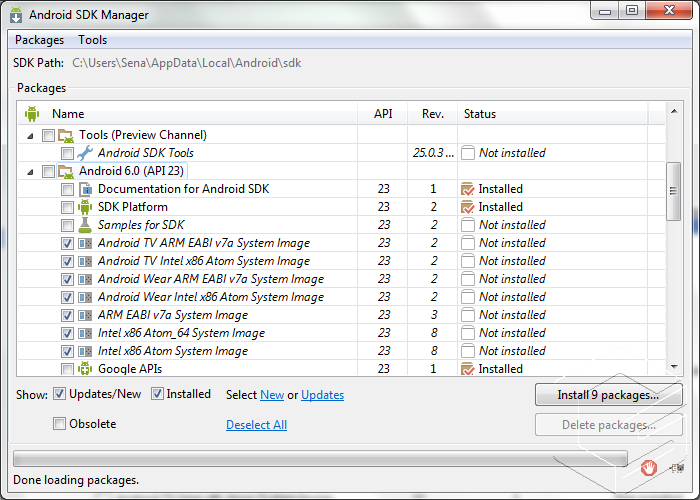Viewport: 700px width, 500px height.
Task: Check the Samples for SDK checkbox
Action: 67,225
